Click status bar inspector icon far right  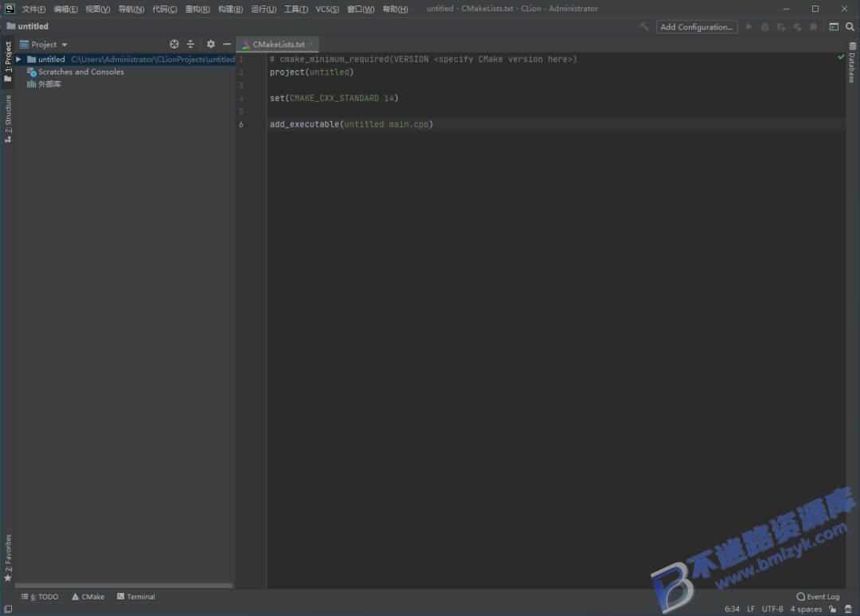[x=849, y=610]
